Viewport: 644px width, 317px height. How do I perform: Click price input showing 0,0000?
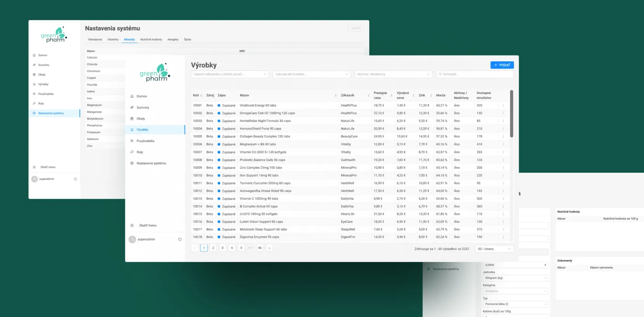pyautogui.click(x=516, y=265)
